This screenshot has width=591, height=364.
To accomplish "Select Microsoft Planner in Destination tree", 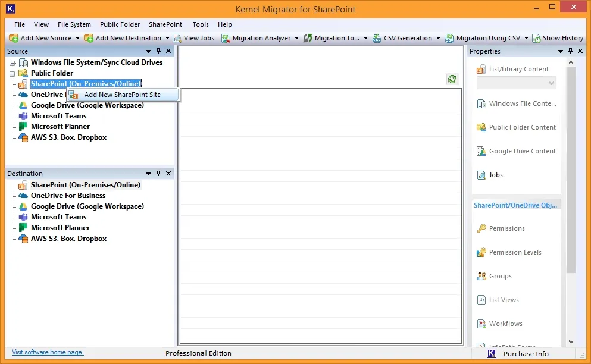I will pyautogui.click(x=60, y=228).
